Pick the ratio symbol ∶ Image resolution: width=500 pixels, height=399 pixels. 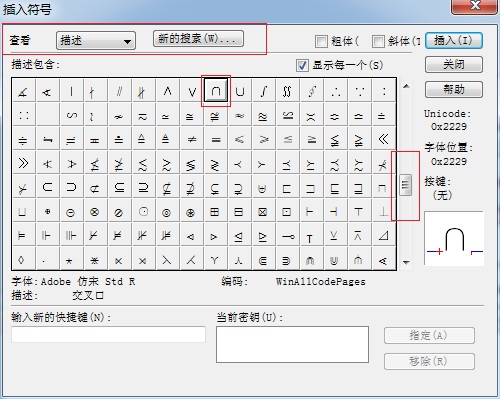click(x=384, y=91)
